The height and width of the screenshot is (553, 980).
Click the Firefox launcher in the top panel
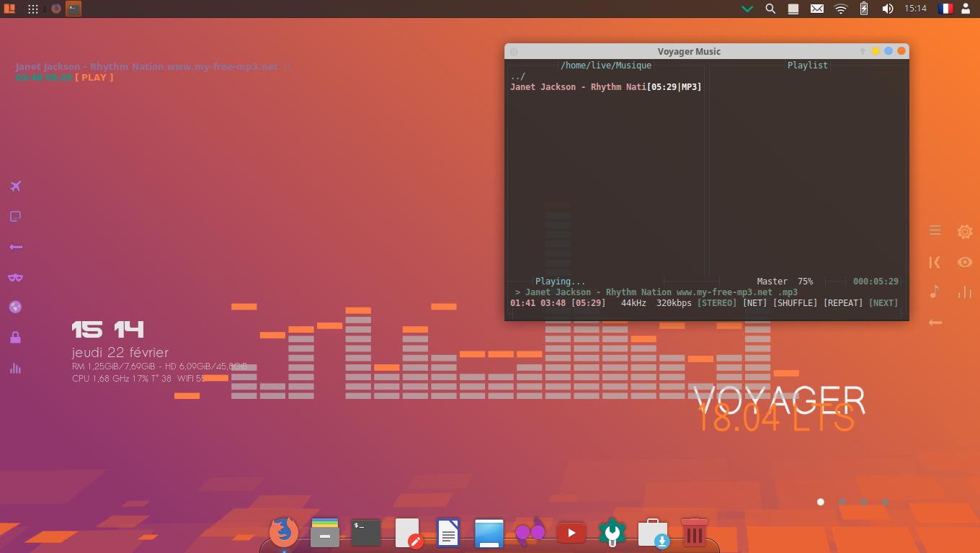click(x=55, y=9)
